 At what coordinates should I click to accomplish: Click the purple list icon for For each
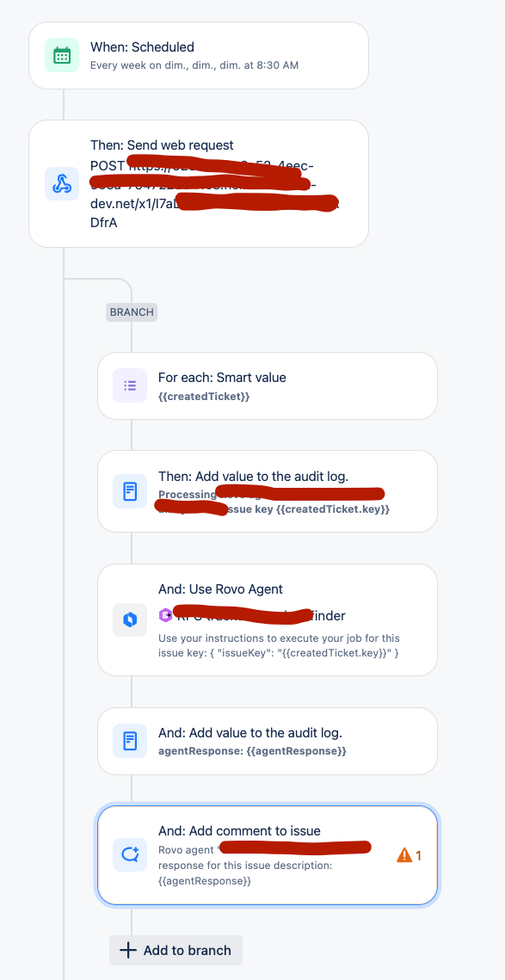(x=130, y=385)
